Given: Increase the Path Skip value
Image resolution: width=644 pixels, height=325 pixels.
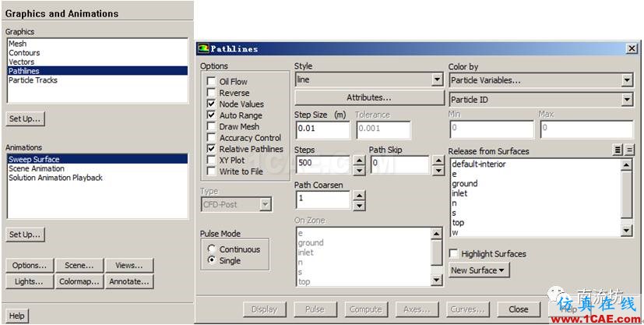Looking at the screenshot, I should (438, 161).
